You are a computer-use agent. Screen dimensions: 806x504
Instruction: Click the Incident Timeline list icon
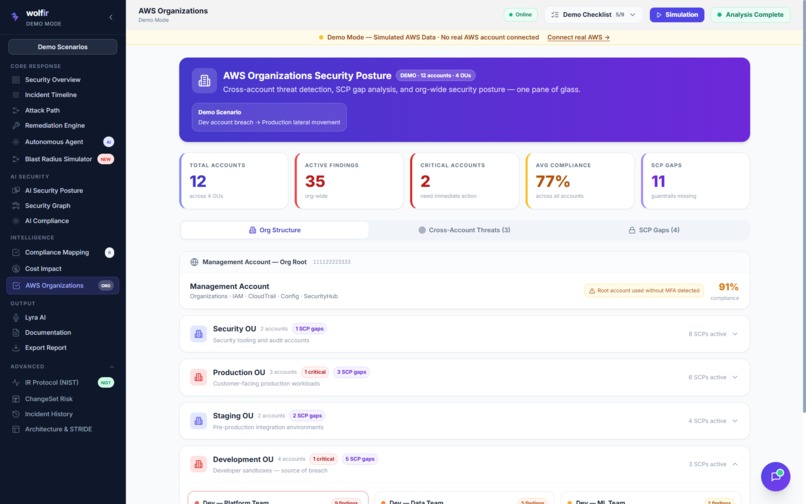click(16, 95)
